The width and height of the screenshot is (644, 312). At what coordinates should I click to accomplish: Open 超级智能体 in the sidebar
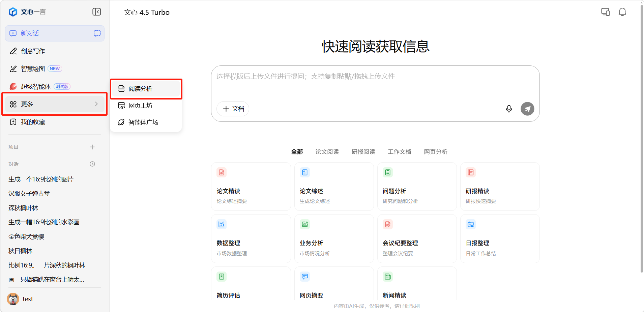point(55,86)
